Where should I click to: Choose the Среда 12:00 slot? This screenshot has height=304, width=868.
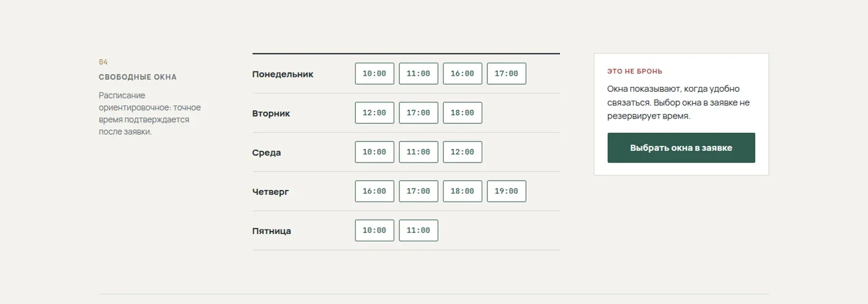coord(463,152)
